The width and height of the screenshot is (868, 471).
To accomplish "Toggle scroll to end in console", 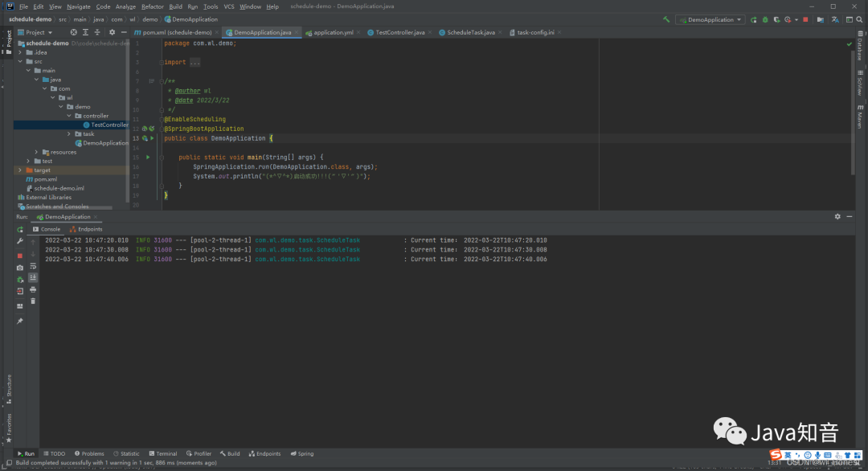I will tap(33, 277).
